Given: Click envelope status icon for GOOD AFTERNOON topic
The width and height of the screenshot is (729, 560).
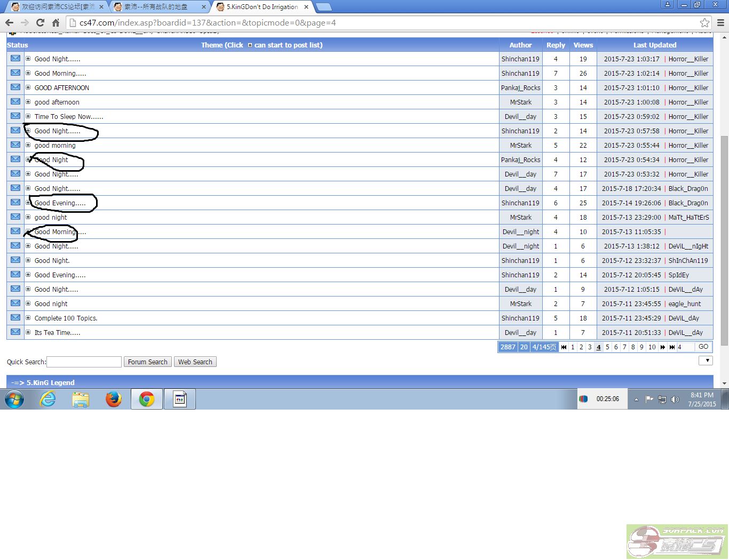Looking at the screenshot, I should point(15,87).
